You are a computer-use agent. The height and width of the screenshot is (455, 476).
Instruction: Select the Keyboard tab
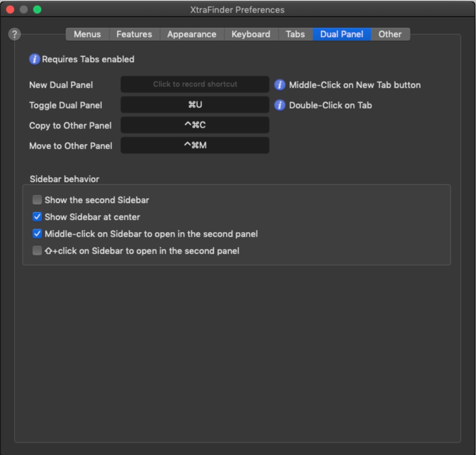251,34
